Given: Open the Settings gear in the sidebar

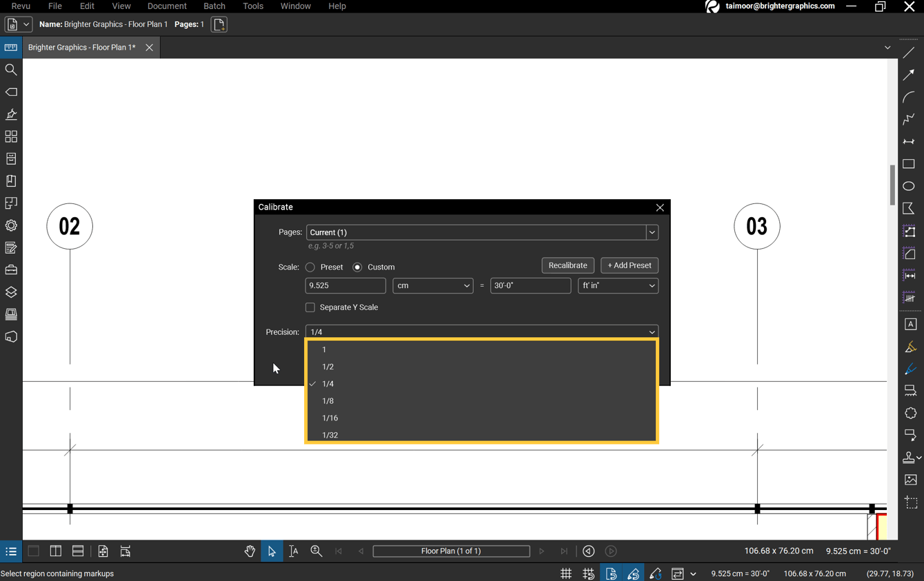Looking at the screenshot, I should pos(11,225).
